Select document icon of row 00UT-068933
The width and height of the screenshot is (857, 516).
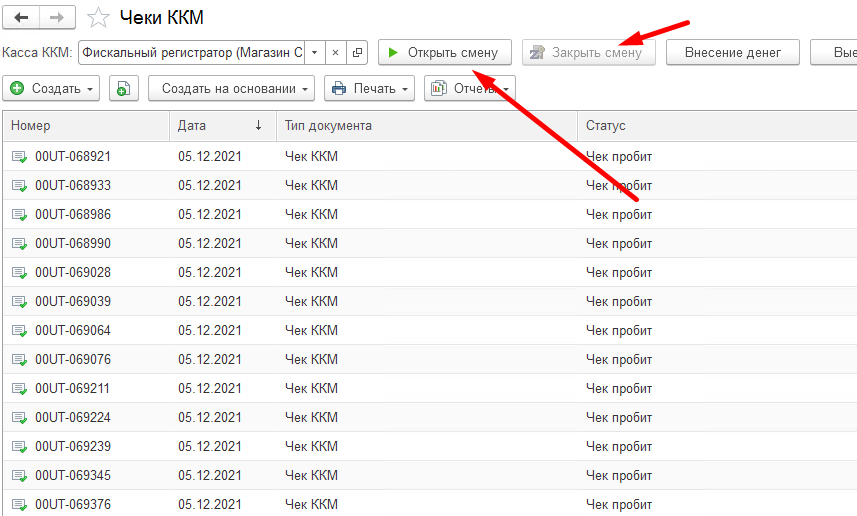tap(19, 186)
